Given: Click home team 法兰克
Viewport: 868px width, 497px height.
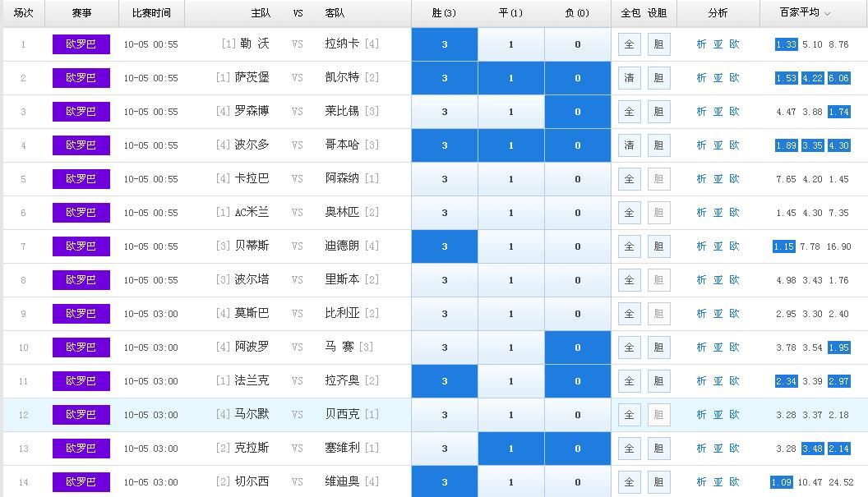Looking at the screenshot, I should click(x=252, y=380).
